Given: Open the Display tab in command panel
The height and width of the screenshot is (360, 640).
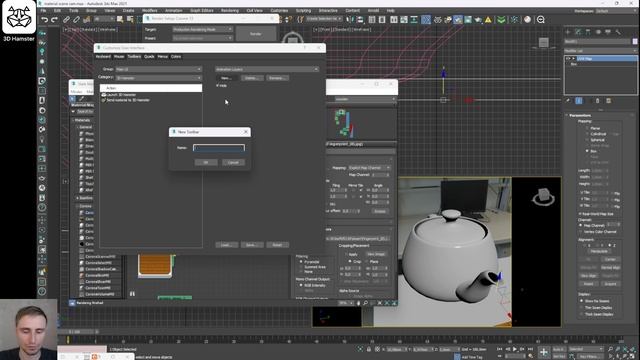Looking at the screenshot, I should (x=608, y=31).
